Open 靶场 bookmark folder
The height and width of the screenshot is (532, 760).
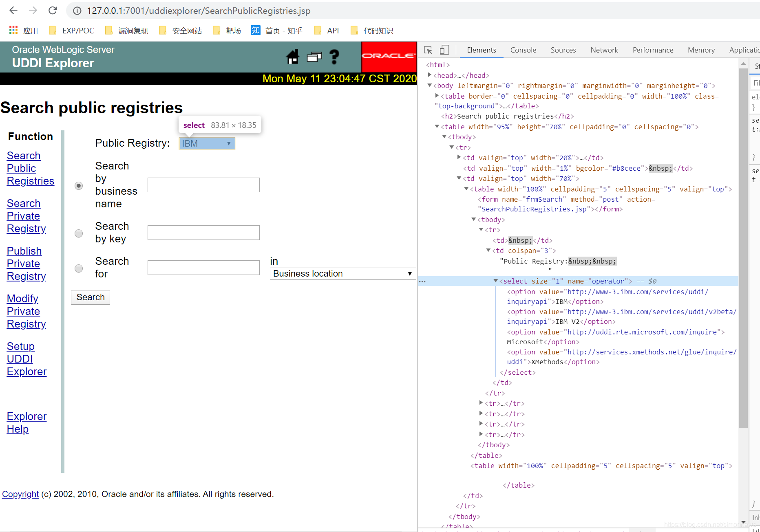coord(227,31)
